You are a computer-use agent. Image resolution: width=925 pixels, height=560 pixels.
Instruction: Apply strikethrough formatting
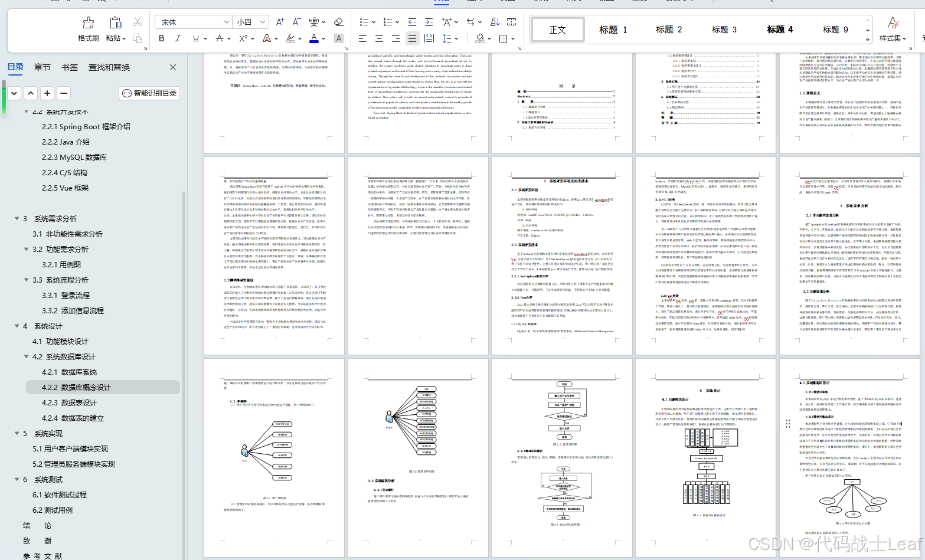pyautogui.click(x=220, y=38)
